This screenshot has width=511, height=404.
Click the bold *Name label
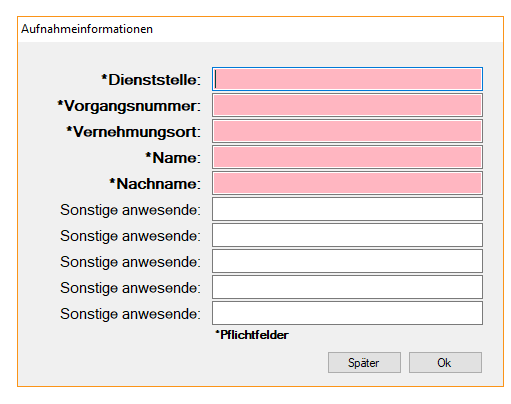173,158
